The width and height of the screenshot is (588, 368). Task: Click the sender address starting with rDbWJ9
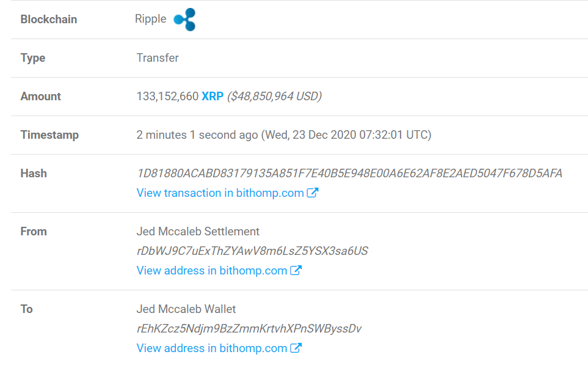pyautogui.click(x=252, y=251)
